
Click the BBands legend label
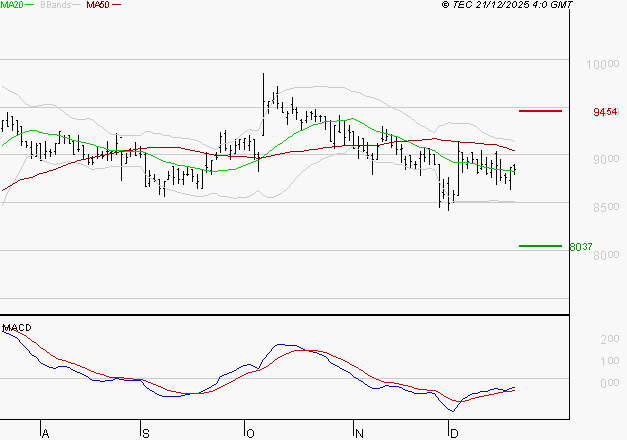coord(56,5)
